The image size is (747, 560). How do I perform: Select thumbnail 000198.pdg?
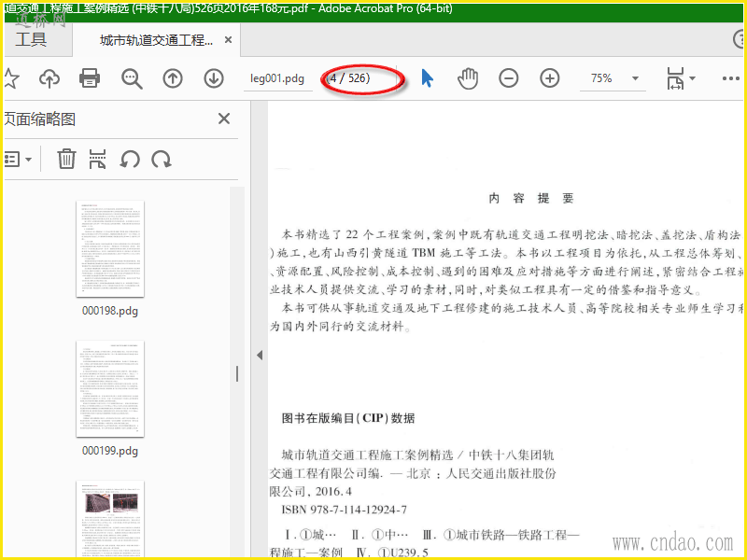(x=110, y=249)
